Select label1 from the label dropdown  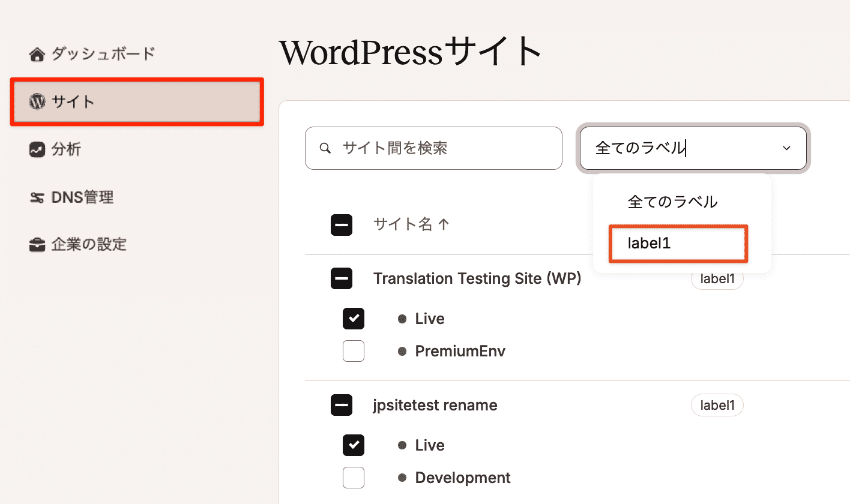pyautogui.click(x=678, y=244)
